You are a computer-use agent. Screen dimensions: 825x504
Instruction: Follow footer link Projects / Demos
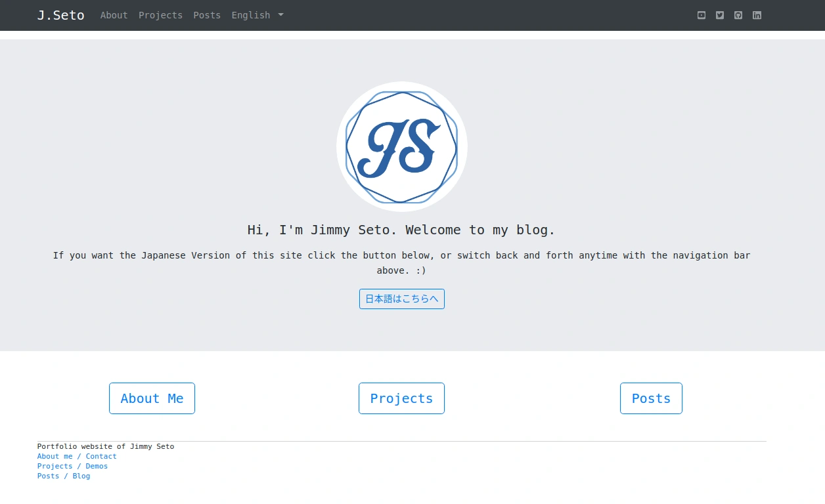[x=72, y=466]
